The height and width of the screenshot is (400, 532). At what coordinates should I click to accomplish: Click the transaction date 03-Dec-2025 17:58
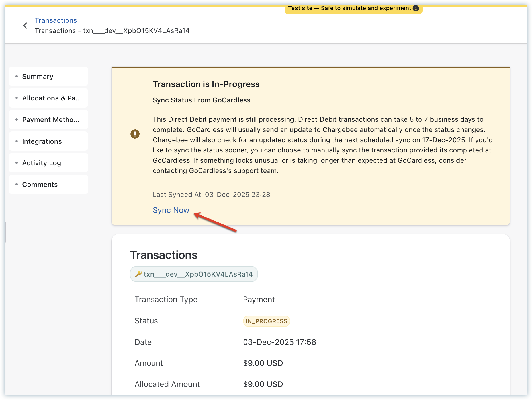tap(279, 342)
